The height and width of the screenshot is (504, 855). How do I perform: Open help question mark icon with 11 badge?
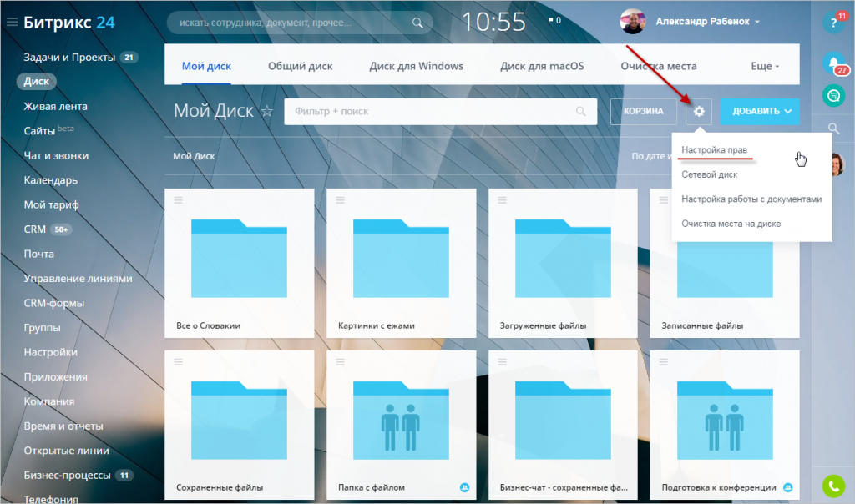[x=833, y=23]
